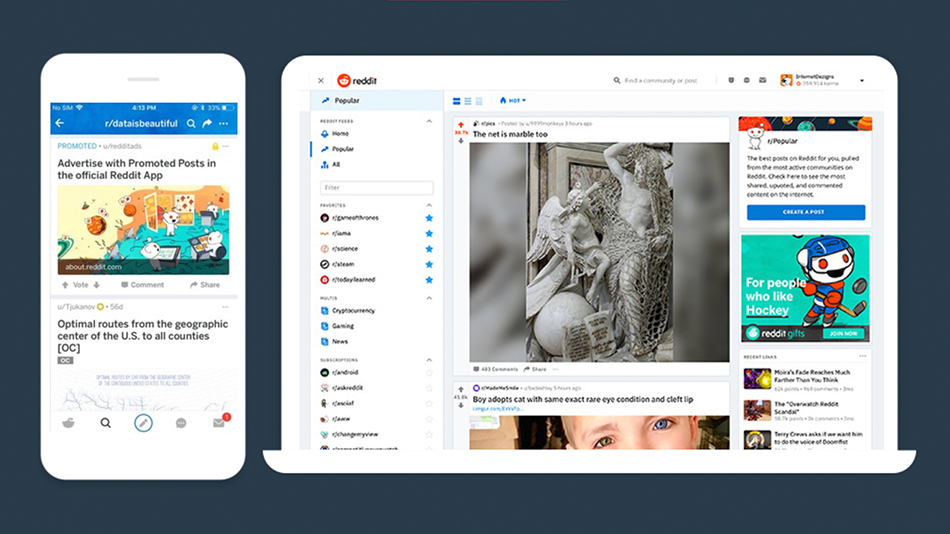The height and width of the screenshot is (534, 950).
Task: Click Join Now on reddit gifts ad
Action: 843,333
